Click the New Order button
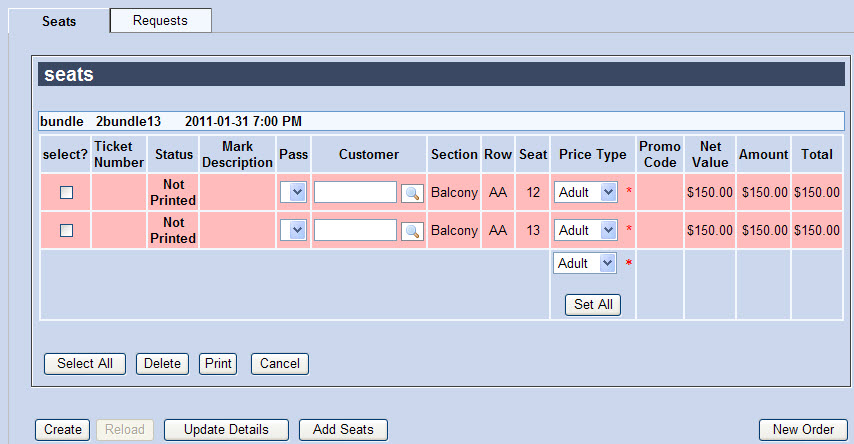The width and height of the screenshot is (854, 444). pyautogui.click(x=803, y=430)
